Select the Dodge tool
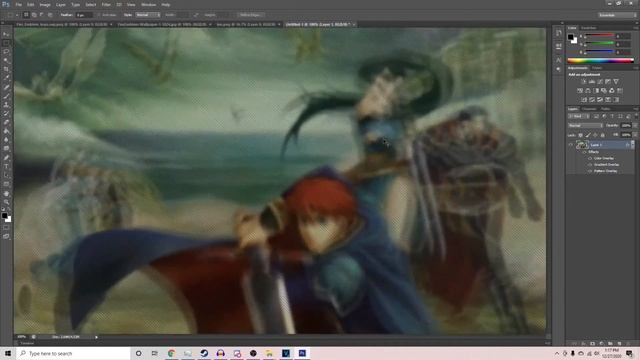 [6, 149]
